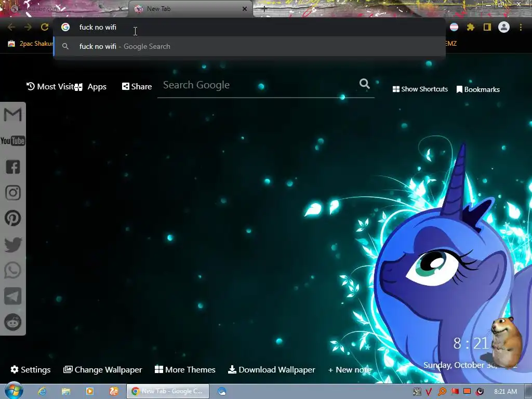
Task: Open the Chrome Extensions puzzle icon
Action: 471,27
